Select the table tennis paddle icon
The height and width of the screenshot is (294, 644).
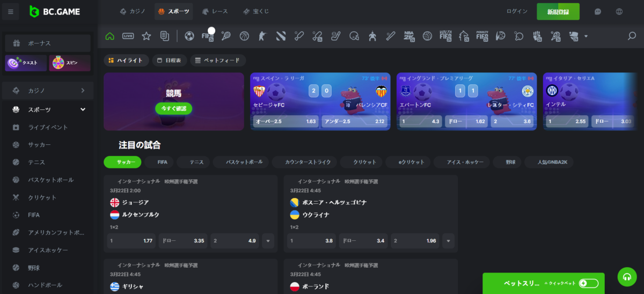518,36
